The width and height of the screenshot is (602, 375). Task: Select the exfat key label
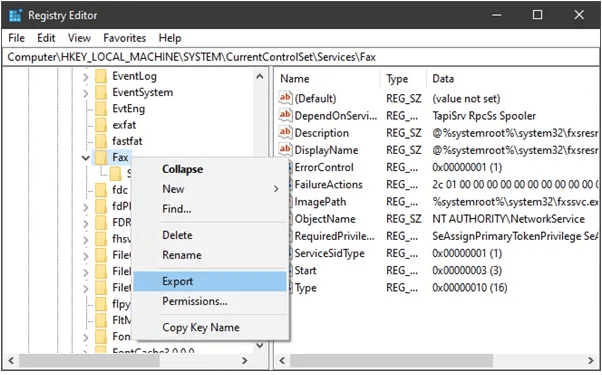[124, 125]
